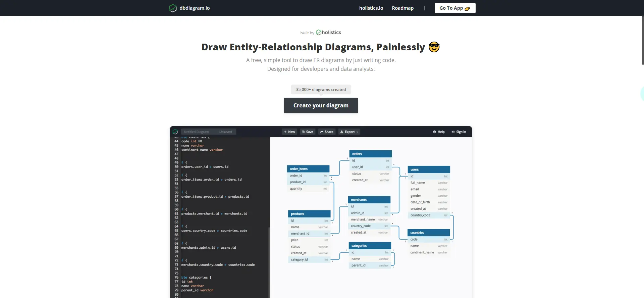The image size is (644, 298).
Task: Click the 'date_of_birth' row in the users table
Action: click(429, 202)
